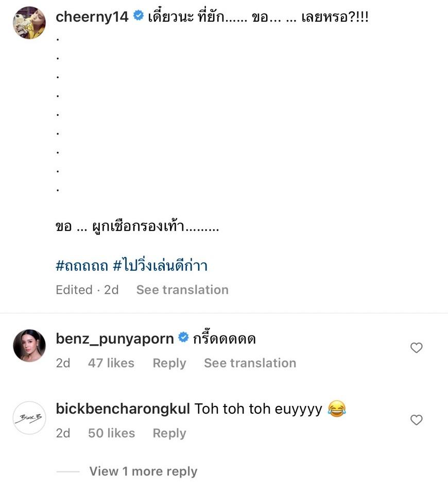The height and width of the screenshot is (494, 448).
Task: Expand View 1 more reply
Action: pyautogui.click(x=143, y=471)
